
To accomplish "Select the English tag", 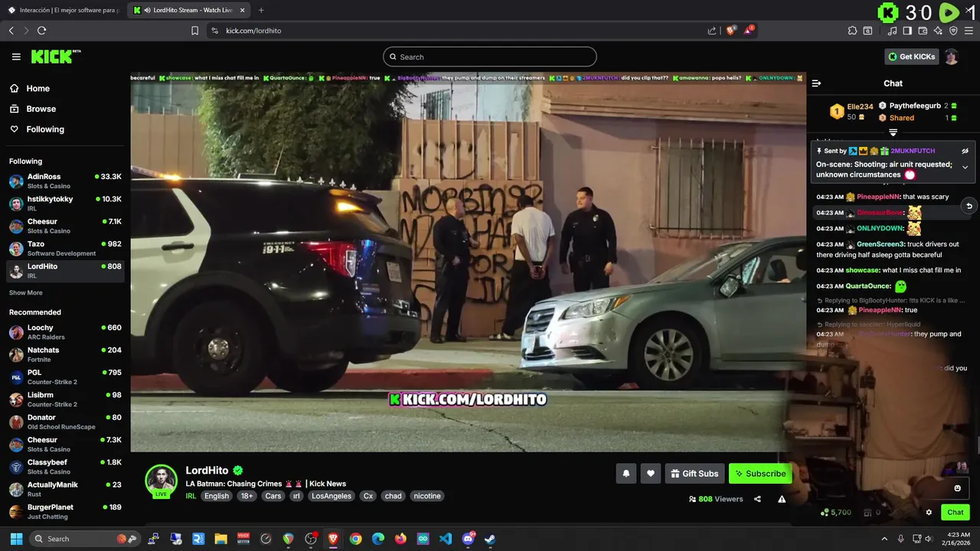I will coord(217,496).
